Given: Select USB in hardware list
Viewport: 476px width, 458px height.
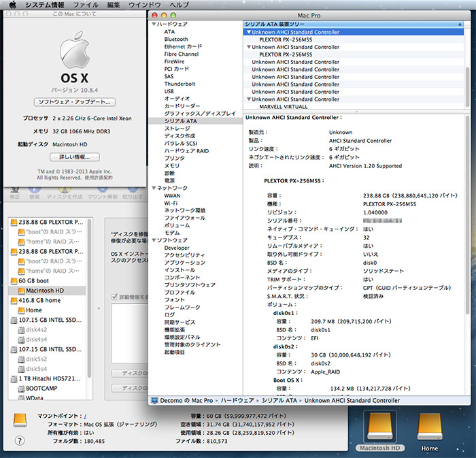Looking at the screenshot, I should [169, 91].
